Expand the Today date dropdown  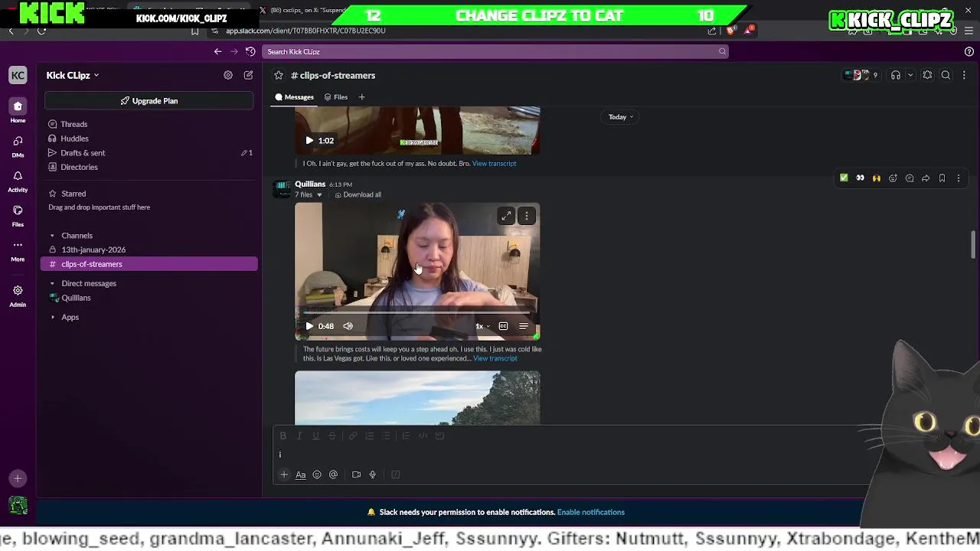point(621,117)
